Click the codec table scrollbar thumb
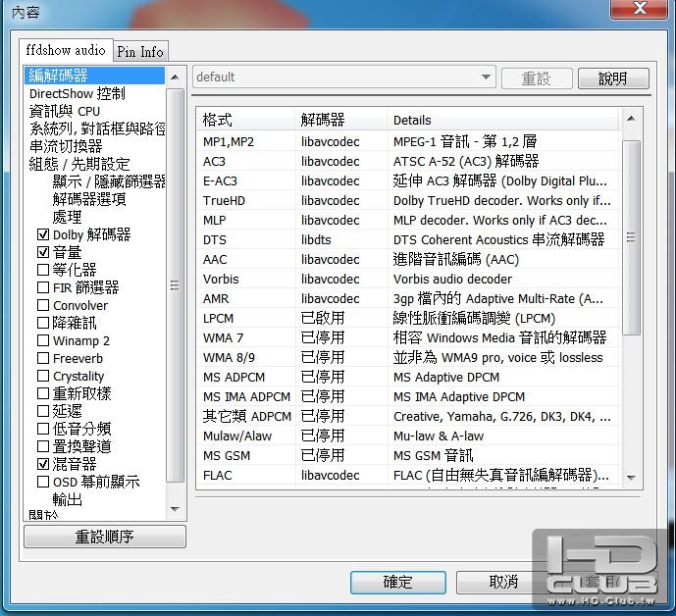Screen dimensions: 676x616 (632, 237)
